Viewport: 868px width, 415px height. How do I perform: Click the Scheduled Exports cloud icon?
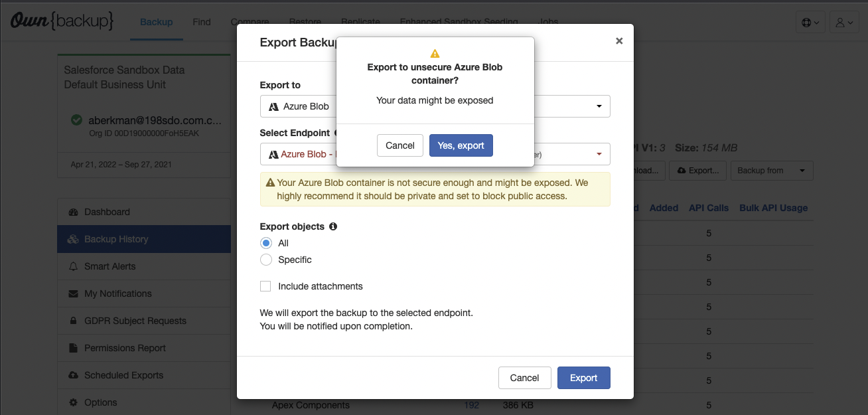tap(73, 375)
